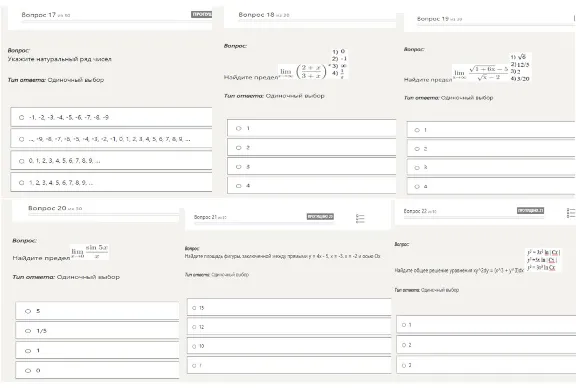The image size is (576, 389).
Task: Click the dark button in Вопрос 17 header
Action: tap(202, 14)
